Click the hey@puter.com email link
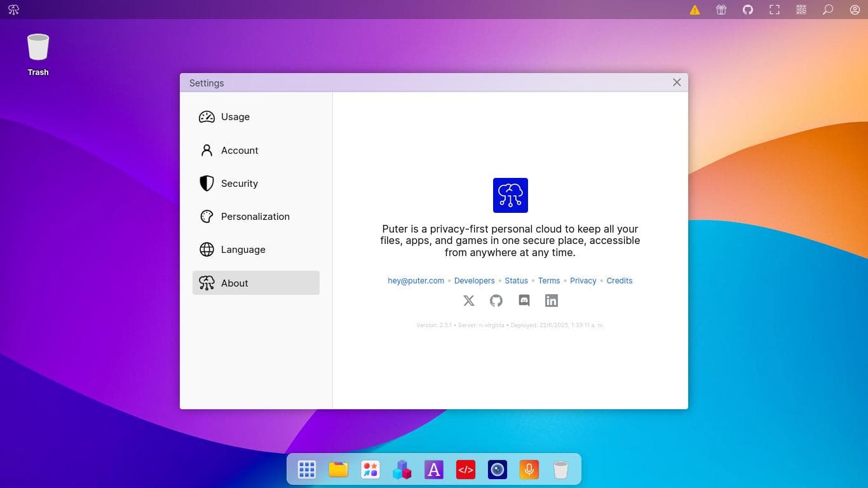868x488 pixels. (416, 280)
